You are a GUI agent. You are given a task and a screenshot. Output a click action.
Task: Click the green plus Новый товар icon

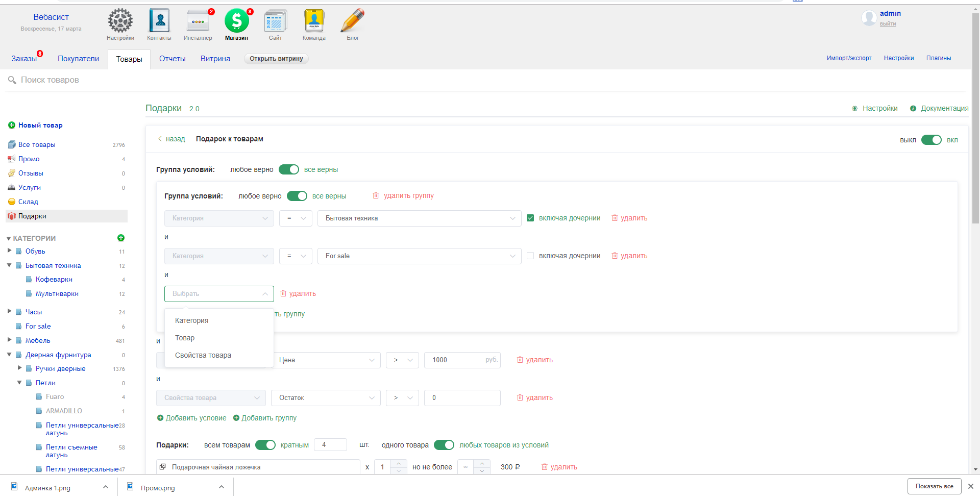12,125
